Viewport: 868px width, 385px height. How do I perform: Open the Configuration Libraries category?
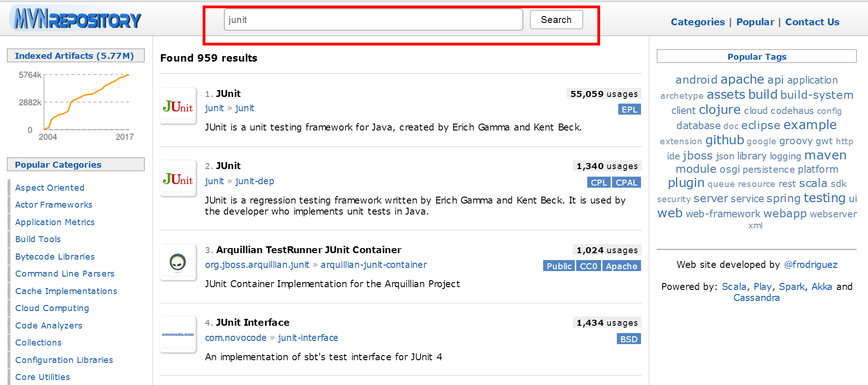(x=64, y=360)
